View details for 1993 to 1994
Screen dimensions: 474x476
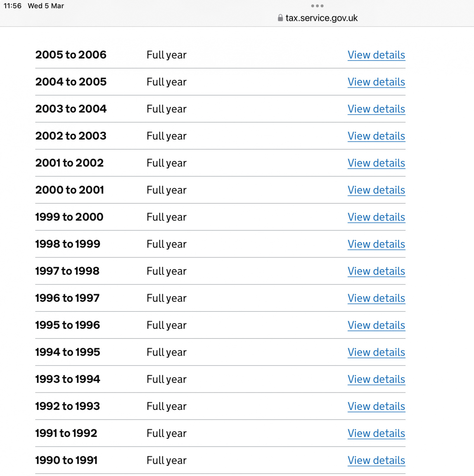click(x=376, y=379)
